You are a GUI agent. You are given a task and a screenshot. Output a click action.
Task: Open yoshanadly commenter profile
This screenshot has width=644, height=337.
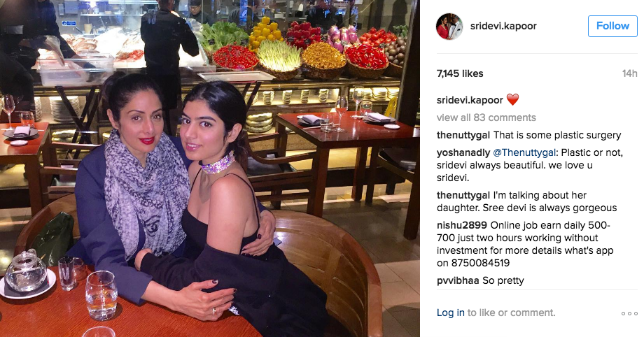(463, 152)
